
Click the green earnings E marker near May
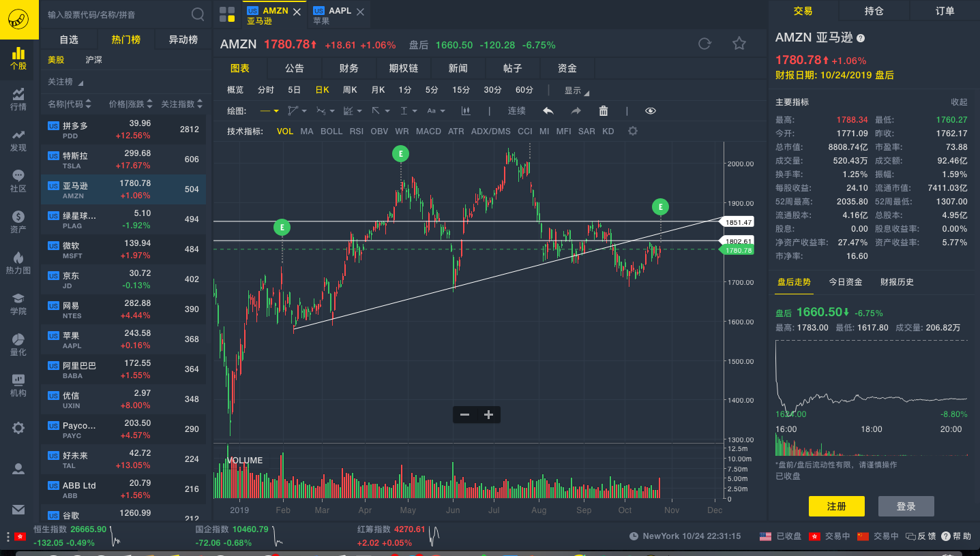point(401,154)
